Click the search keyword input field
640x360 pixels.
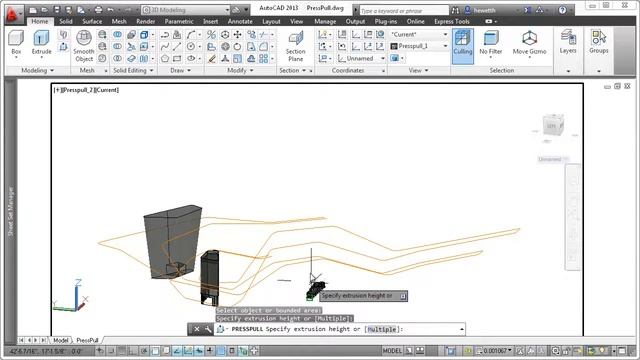pos(404,11)
